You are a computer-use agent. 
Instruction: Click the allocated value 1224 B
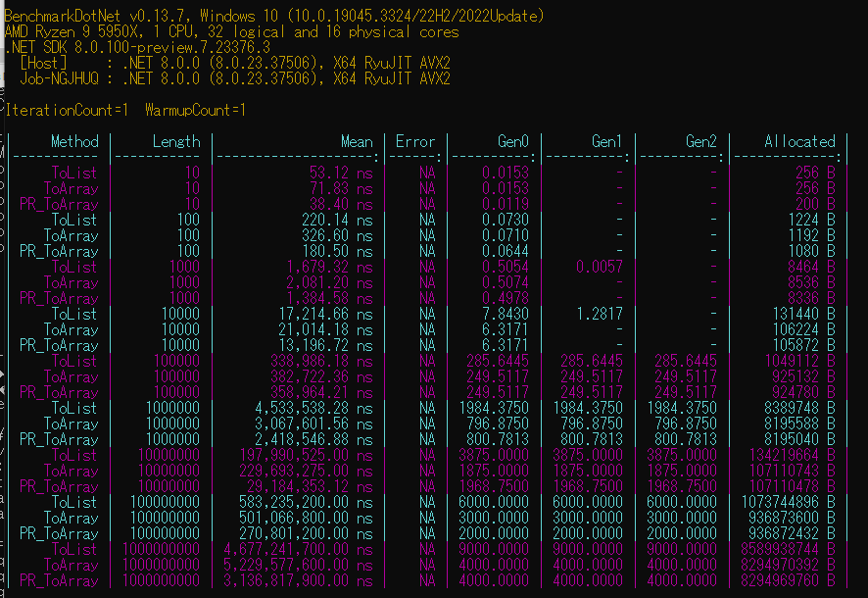point(812,221)
